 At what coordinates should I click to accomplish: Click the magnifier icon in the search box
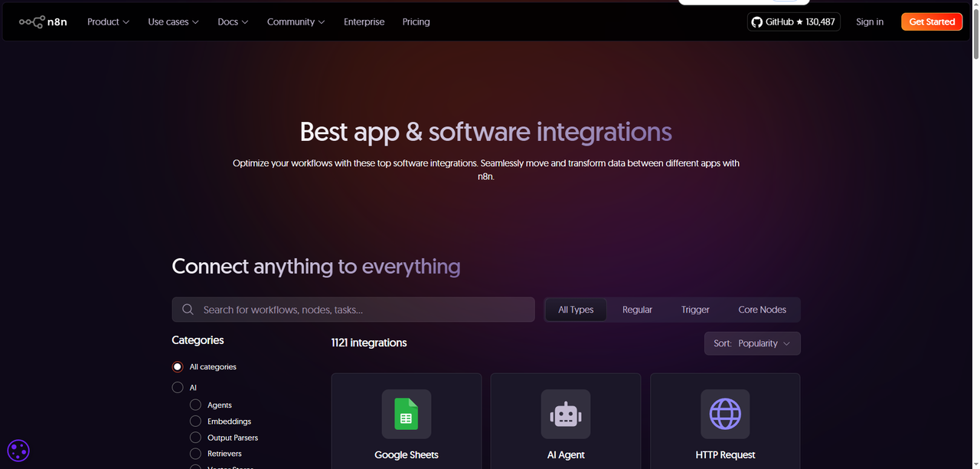[188, 310]
